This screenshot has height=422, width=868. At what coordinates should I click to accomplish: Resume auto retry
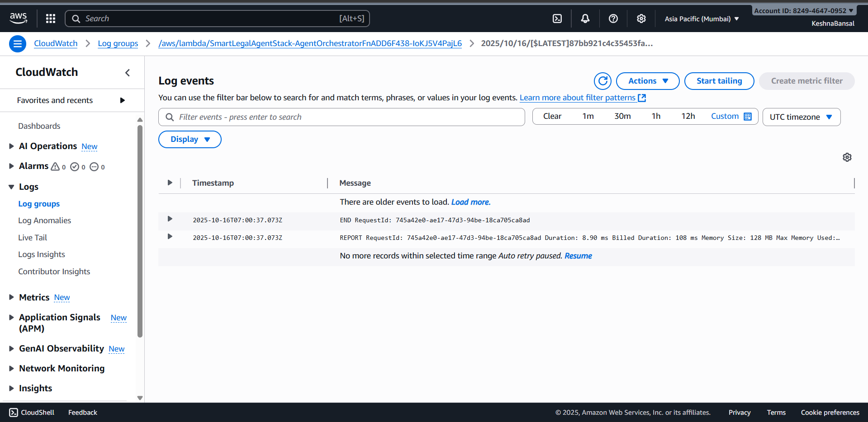pos(578,256)
